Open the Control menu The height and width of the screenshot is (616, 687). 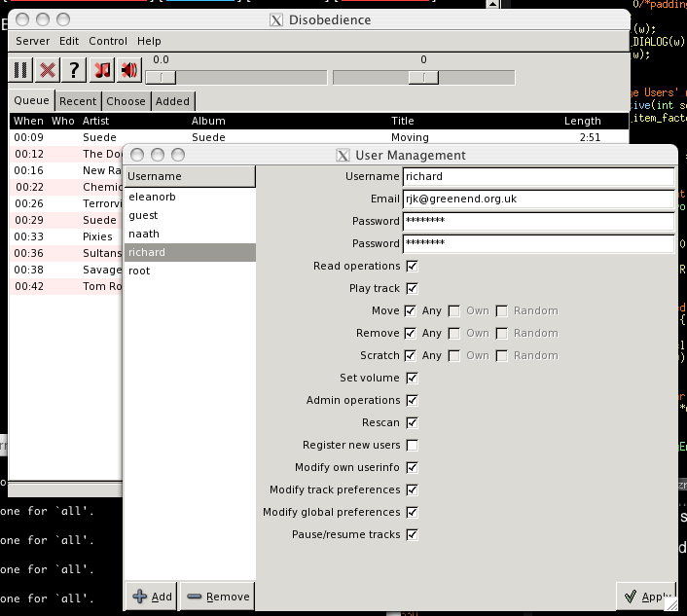click(108, 42)
